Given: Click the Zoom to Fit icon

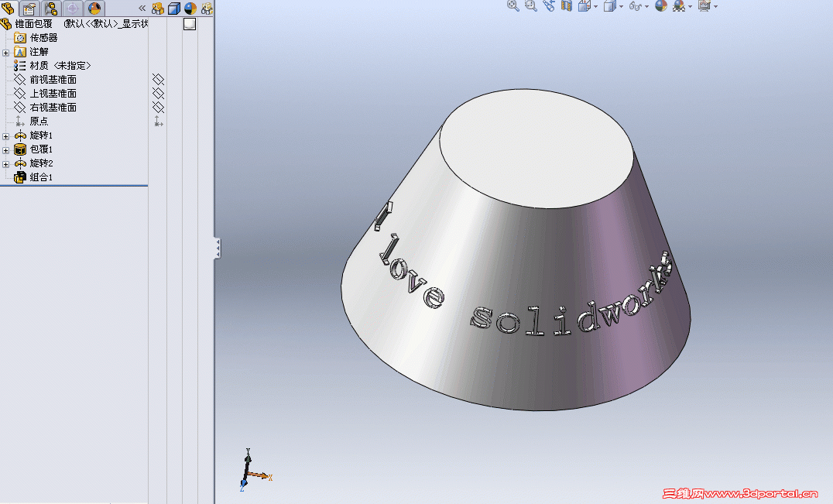Looking at the screenshot, I should (512, 6).
